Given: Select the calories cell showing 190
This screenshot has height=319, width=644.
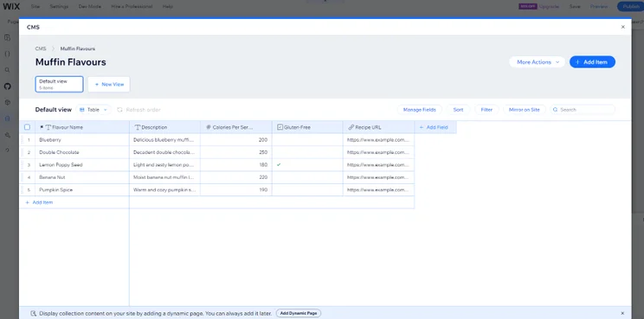Looking at the screenshot, I should tap(236, 190).
